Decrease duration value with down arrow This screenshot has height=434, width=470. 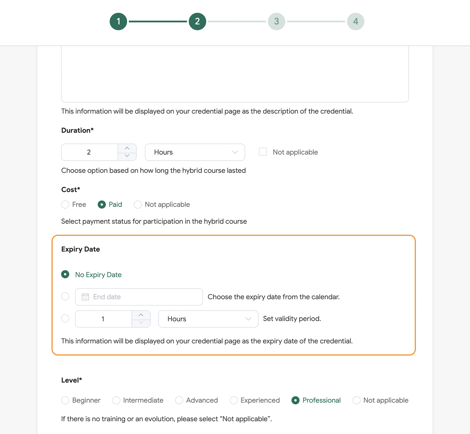[x=127, y=156]
